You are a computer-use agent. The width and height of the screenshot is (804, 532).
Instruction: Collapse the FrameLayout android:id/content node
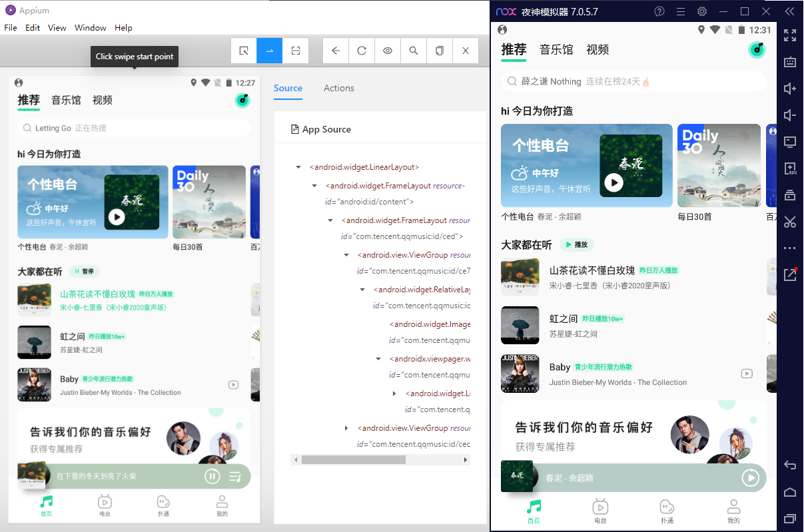[314, 186]
